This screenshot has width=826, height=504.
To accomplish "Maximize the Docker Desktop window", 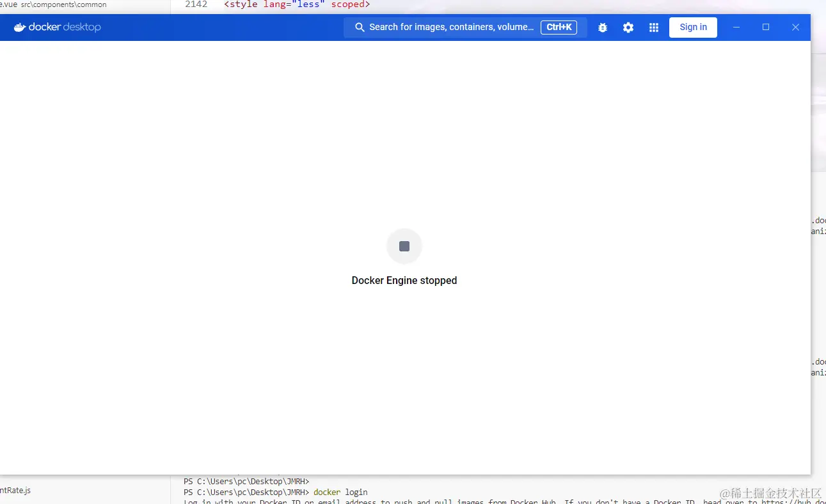I will (x=766, y=28).
